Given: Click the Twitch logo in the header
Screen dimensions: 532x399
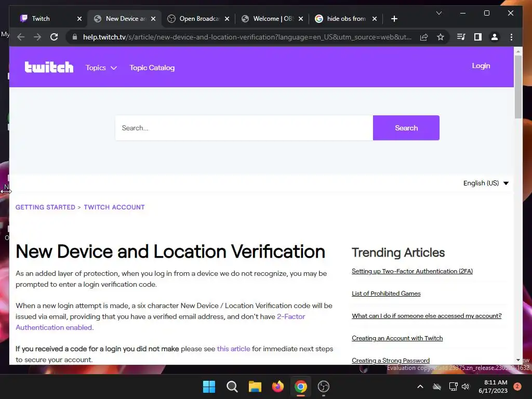Looking at the screenshot, I should [49, 67].
